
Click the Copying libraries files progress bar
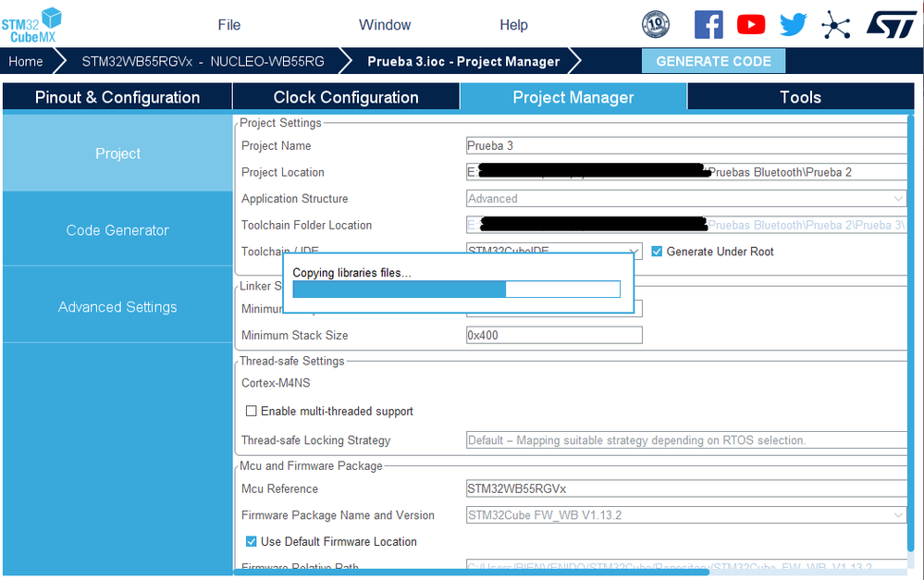click(457, 289)
